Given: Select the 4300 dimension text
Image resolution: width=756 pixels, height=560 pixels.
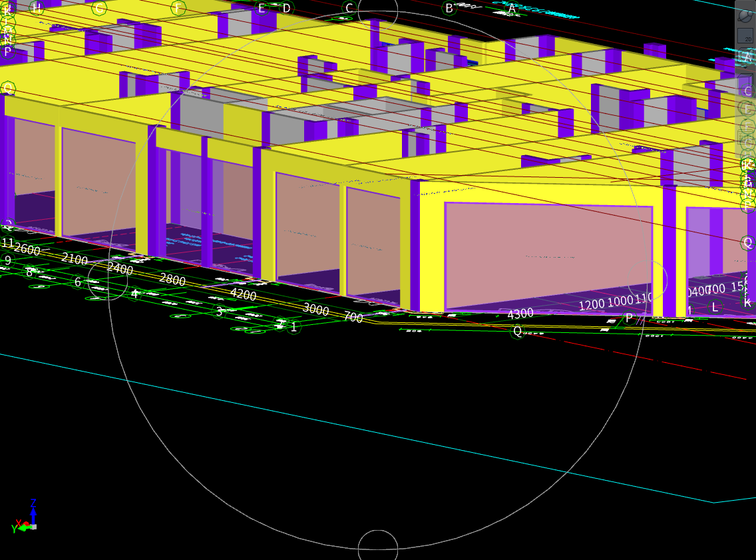Looking at the screenshot, I should 520,314.
